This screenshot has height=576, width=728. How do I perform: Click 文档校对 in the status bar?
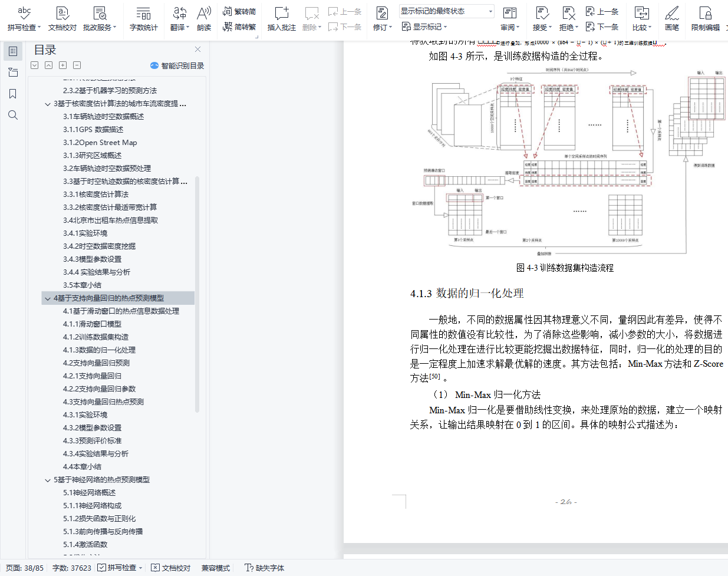(171, 568)
